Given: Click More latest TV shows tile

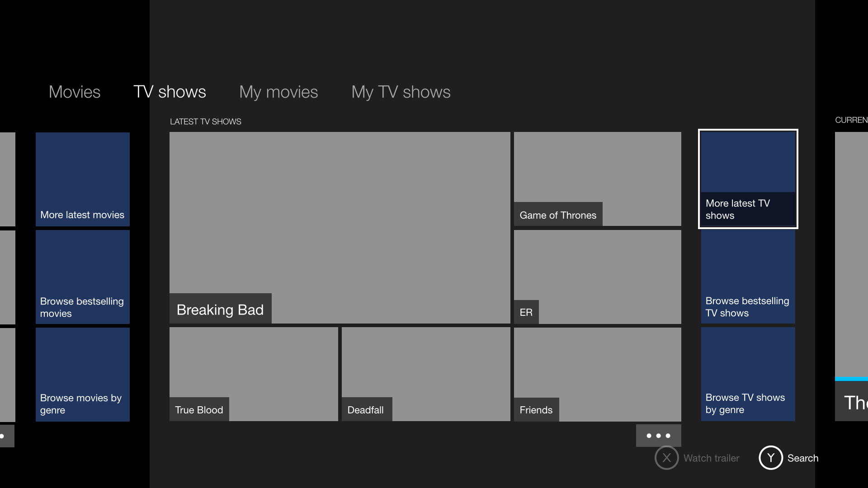Looking at the screenshot, I should coord(748,179).
